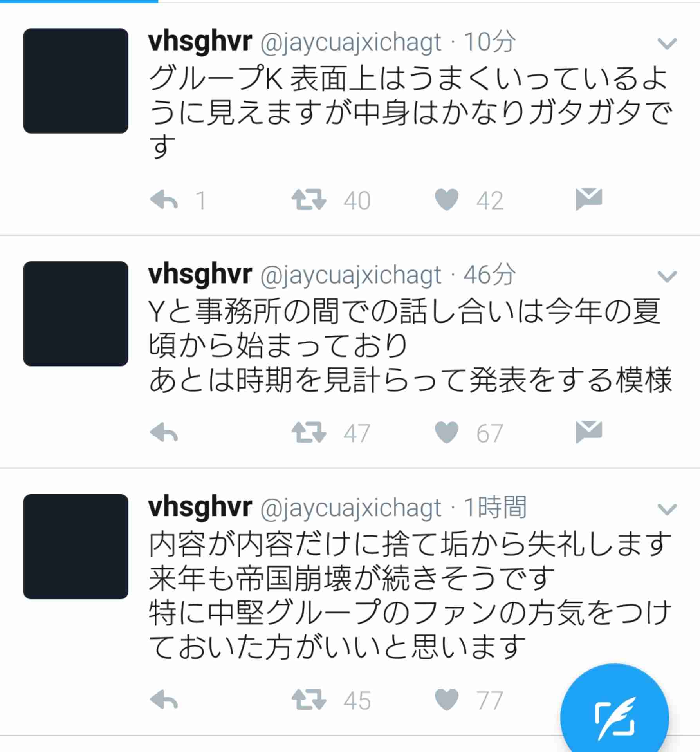
Task: Retweet the tweet with 47 retweets
Action: coord(309,432)
